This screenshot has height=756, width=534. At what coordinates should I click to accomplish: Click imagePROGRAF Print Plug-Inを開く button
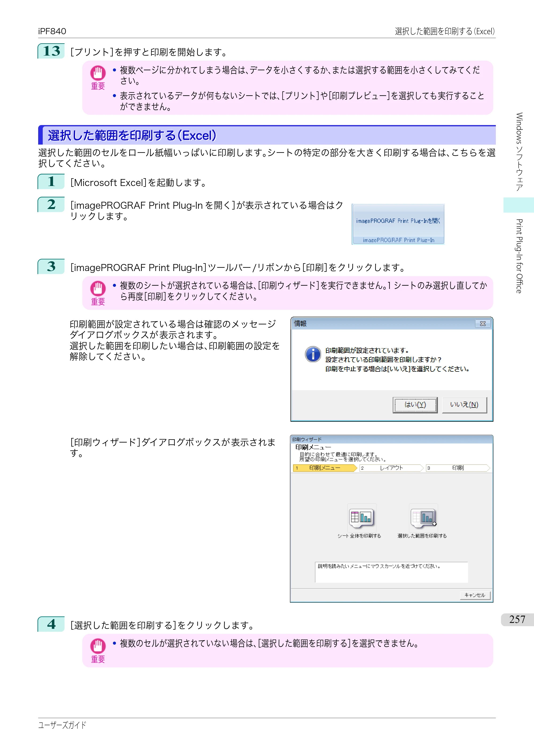(x=398, y=221)
